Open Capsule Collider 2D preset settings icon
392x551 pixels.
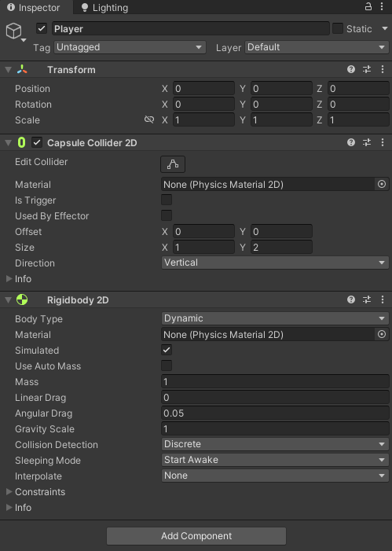point(367,142)
